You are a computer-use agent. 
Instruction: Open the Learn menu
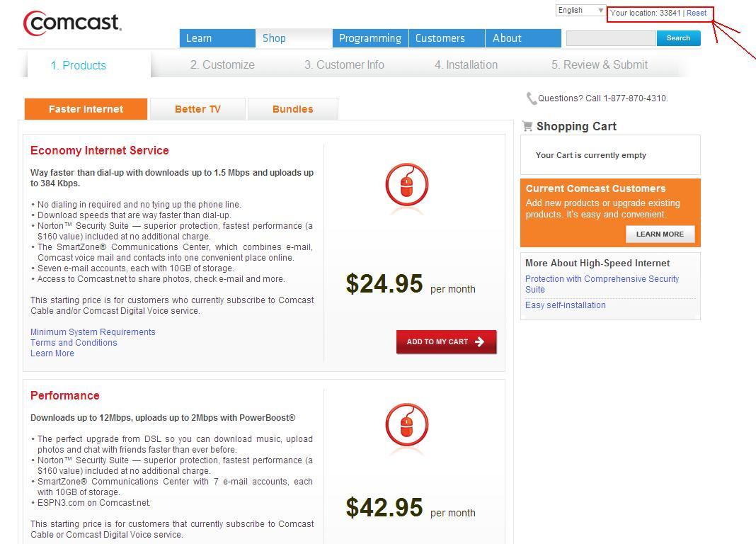[x=217, y=38]
